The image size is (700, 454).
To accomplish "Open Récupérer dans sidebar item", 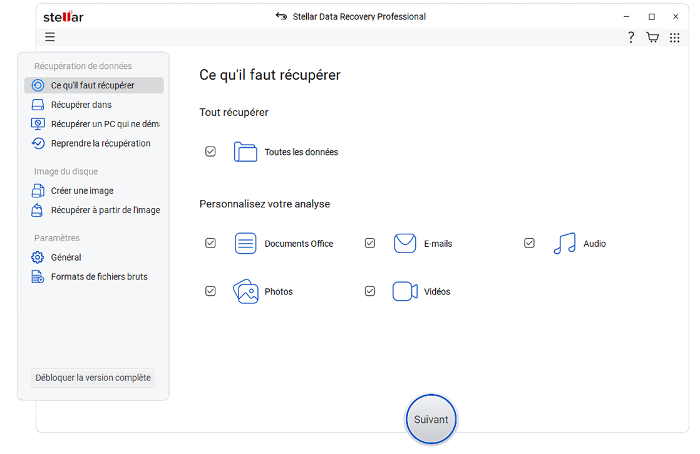I will pyautogui.click(x=94, y=104).
